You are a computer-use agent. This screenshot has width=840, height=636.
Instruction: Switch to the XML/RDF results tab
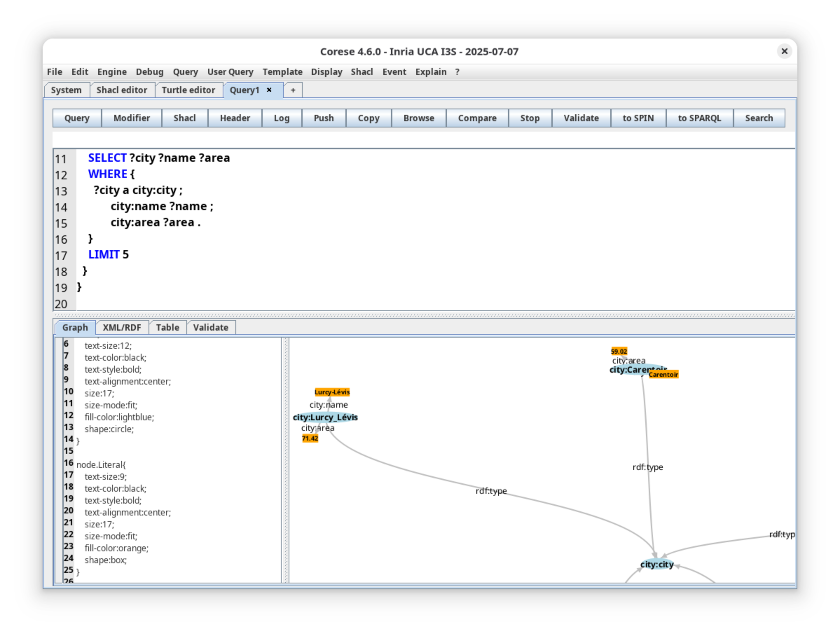tap(122, 327)
